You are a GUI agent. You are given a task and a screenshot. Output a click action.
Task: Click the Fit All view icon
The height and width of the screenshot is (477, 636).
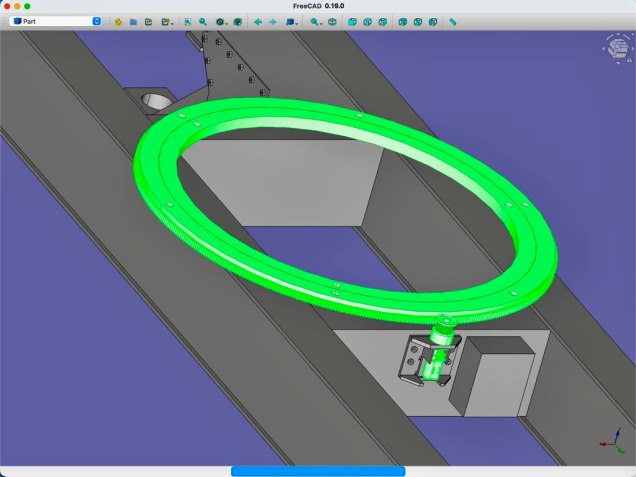click(x=187, y=21)
